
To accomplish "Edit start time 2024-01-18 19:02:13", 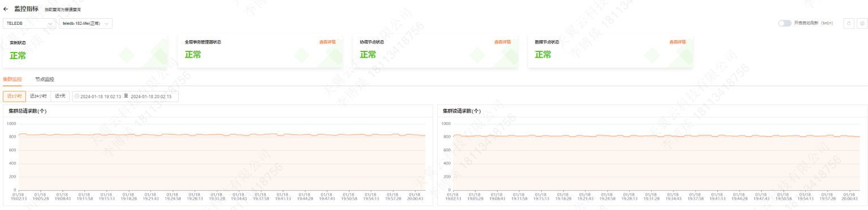I will [101, 97].
